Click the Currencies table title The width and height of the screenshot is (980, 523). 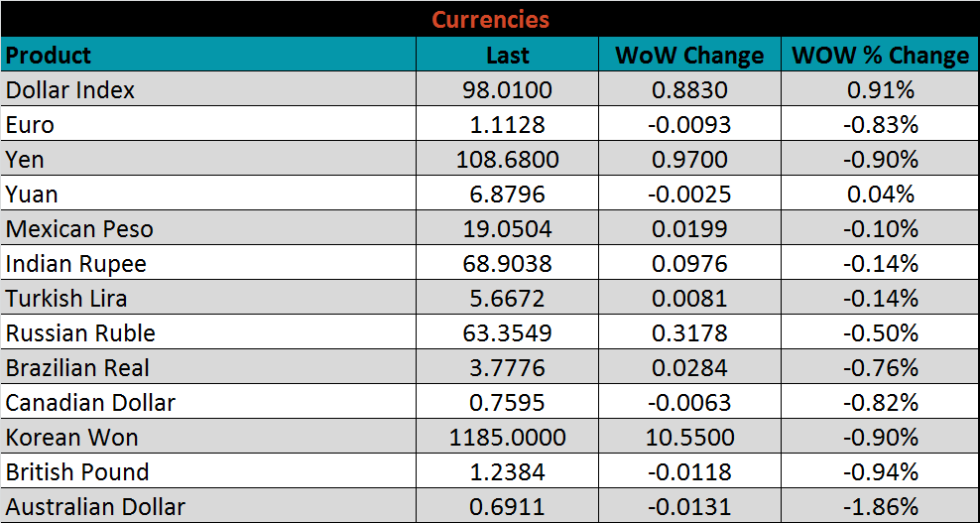[490, 19]
